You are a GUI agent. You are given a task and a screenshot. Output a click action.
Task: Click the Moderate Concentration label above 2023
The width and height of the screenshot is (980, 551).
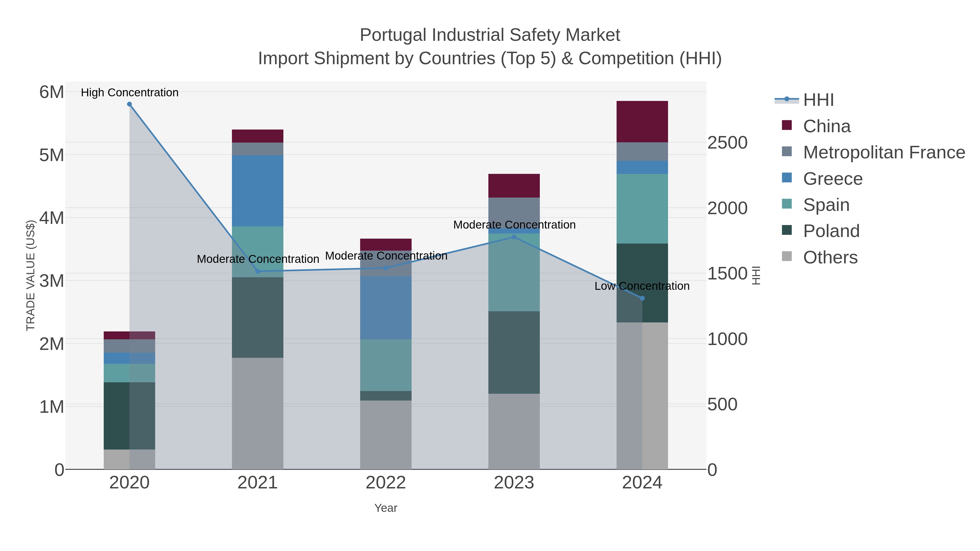pos(514,225)
